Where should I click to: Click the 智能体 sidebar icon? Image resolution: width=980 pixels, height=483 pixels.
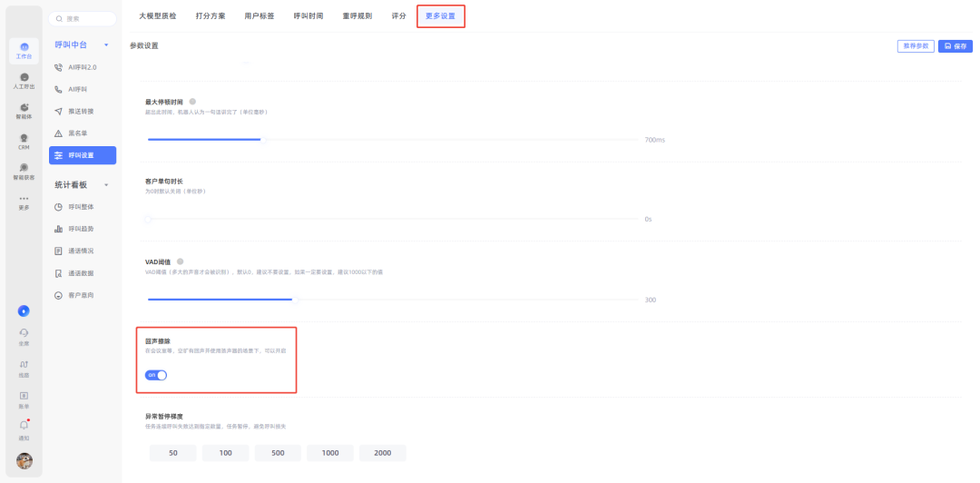point(24,110)
